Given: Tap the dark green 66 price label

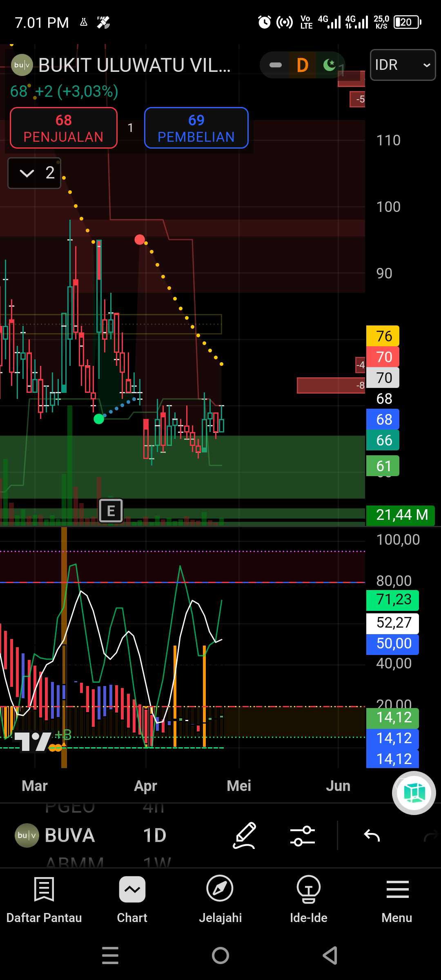Looking at the screenshot, I should [383, 440].
